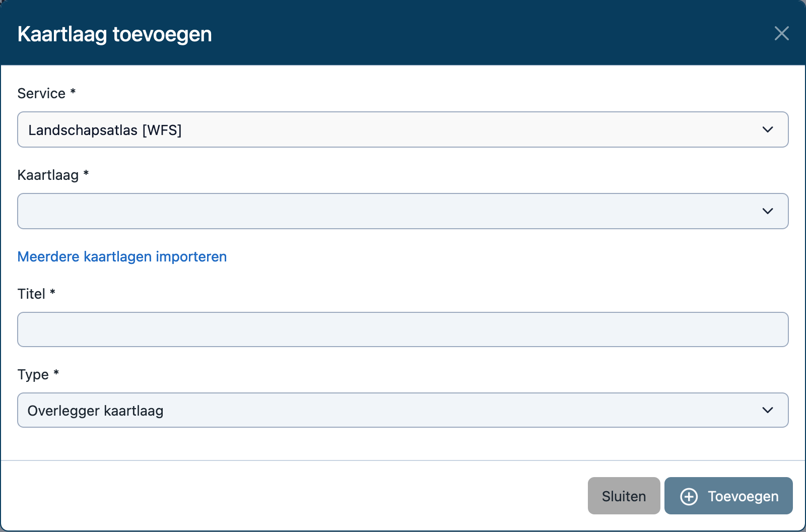Open the Service combo box
The width and height of the screenshot is (806, 532).
click(393, 129)
